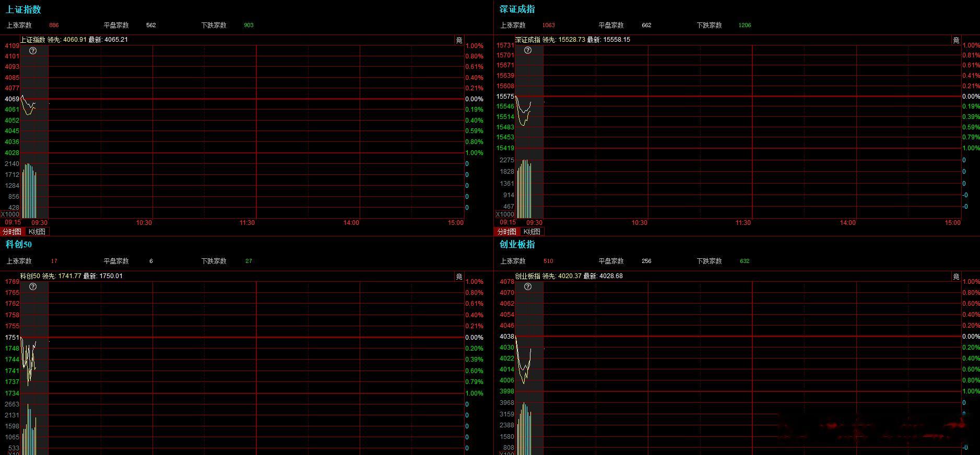
Task: Click the X1000 volume unit label on 深证成指 chart
Action: point(505,214)
